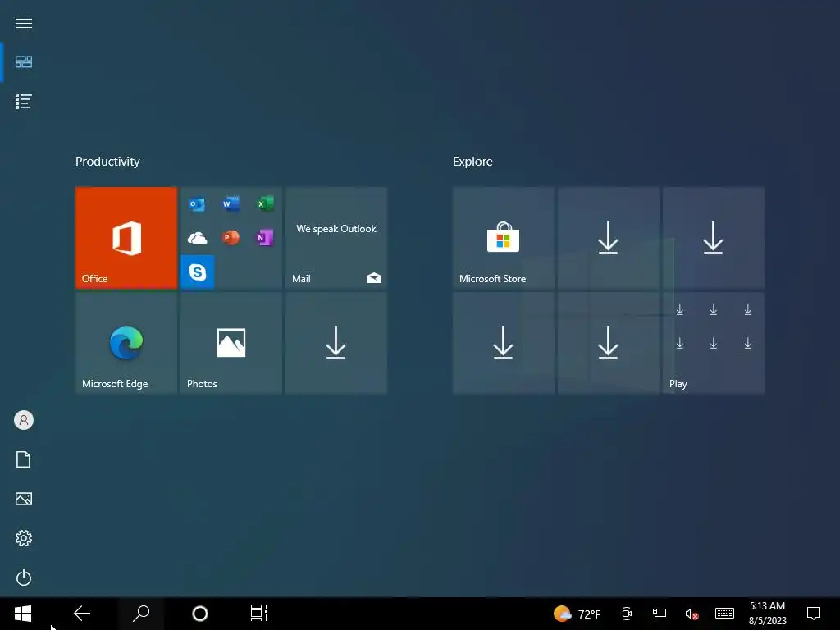Launch the Skype tile
The height and width of the screenshot is (630, 840).
(197, 272)
